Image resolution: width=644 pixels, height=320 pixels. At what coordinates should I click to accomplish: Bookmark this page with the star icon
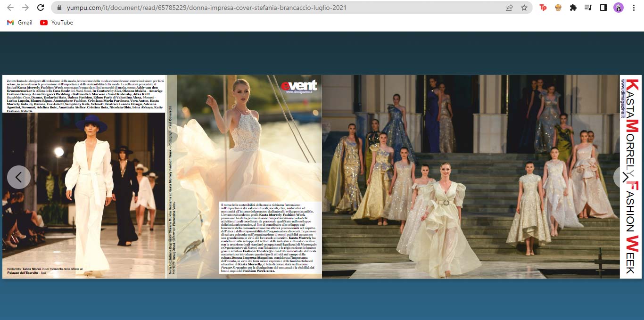point(524,8)
